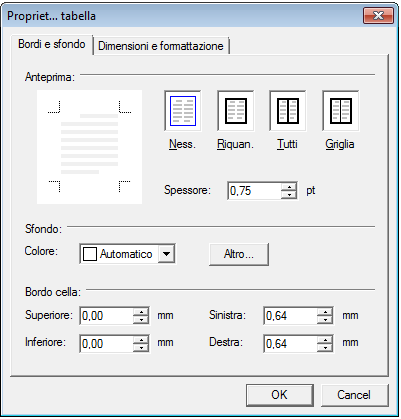401x419 pixels.
Task: Open the Colore Automatico dropdown
Action: pyautogui.click(x=166, y=254)
